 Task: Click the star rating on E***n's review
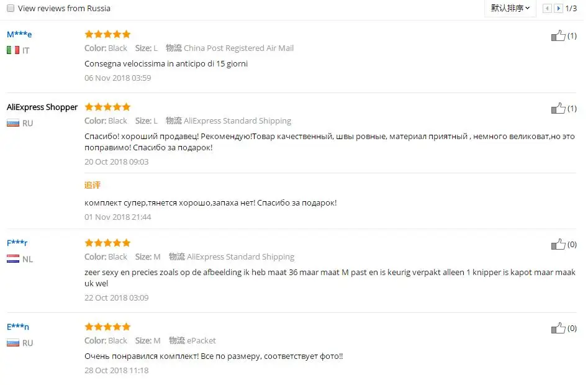(107, 327)
